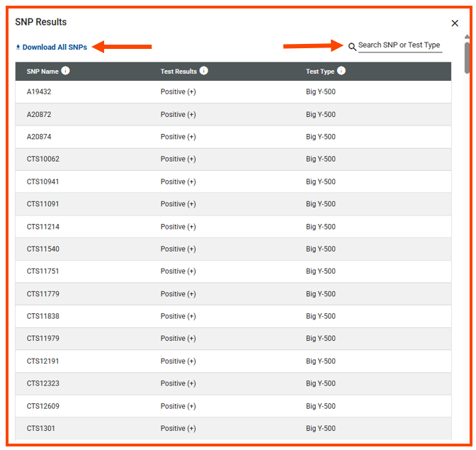Select SNP name CTS12191
The width and height of the screenshot is (476, 450).
tap(42, 361)
